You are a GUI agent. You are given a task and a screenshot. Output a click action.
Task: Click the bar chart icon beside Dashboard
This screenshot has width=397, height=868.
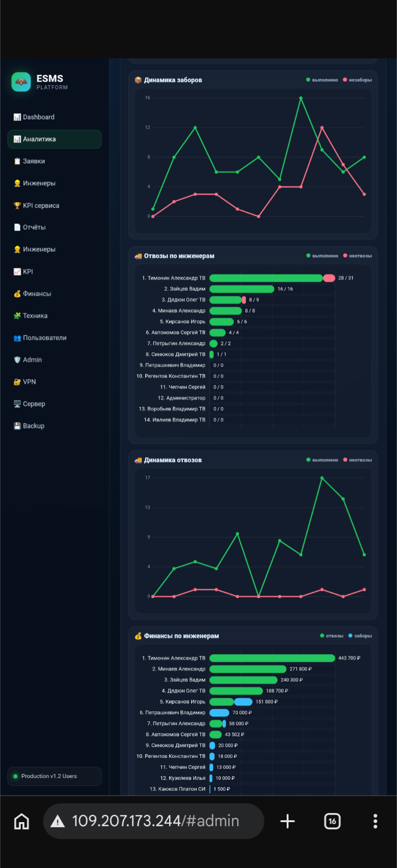click(x=17, y=117)
